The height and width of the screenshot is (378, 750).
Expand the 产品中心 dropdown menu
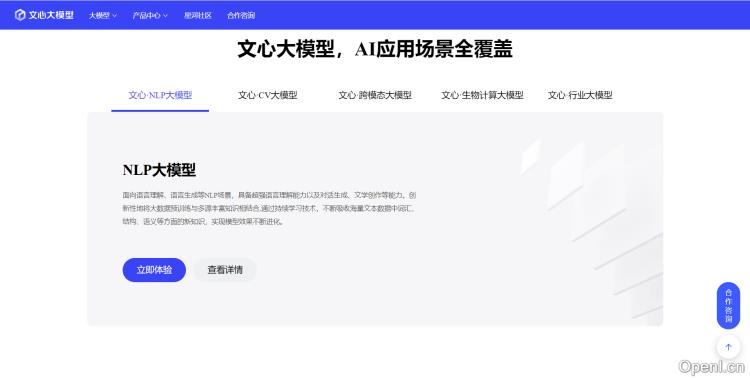click(x=150, y=15)
